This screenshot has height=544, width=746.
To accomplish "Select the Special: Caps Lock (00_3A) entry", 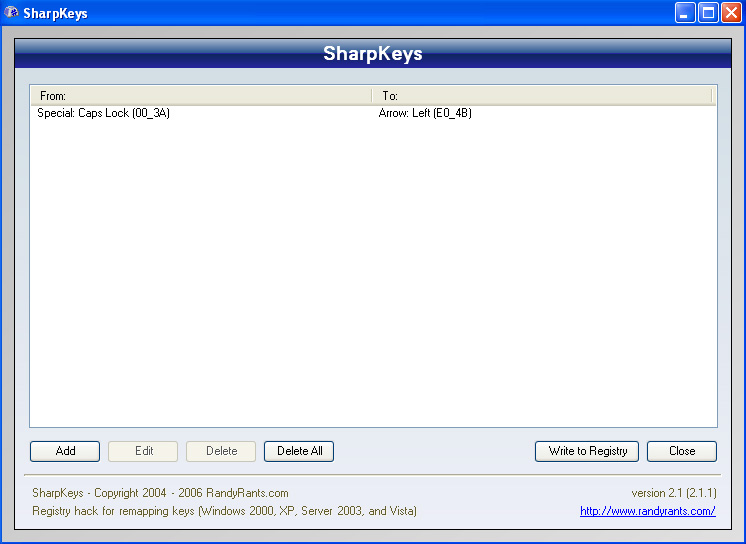I will [x=103, y=113].
